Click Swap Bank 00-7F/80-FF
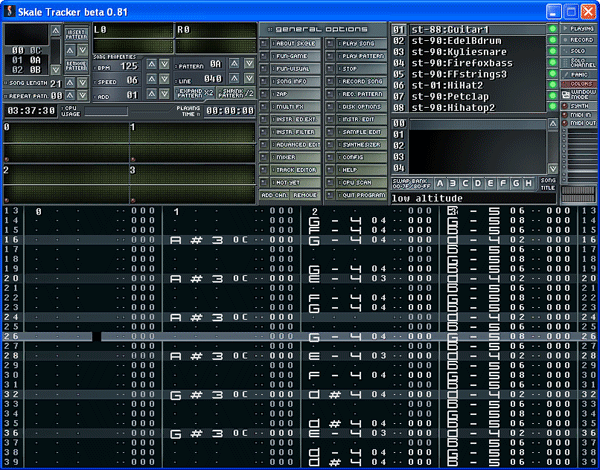This screenshot has width=600, height=470. tap(411, 184)
